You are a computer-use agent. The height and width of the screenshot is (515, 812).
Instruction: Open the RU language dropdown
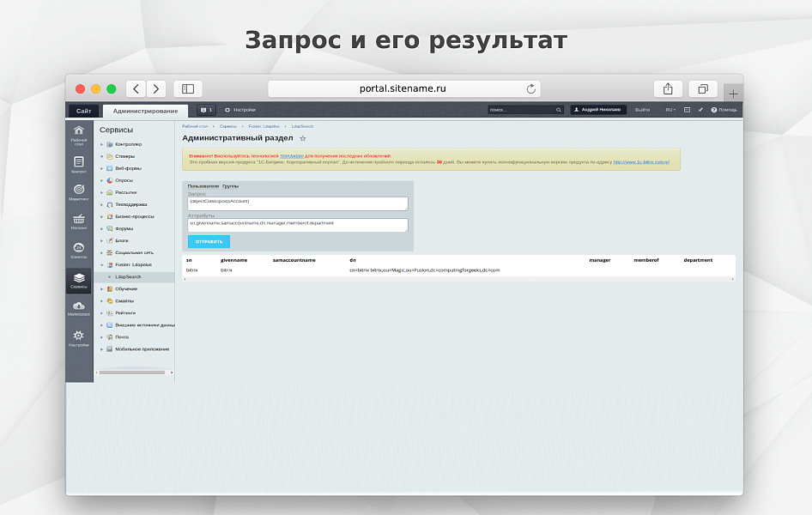[670, 110]
